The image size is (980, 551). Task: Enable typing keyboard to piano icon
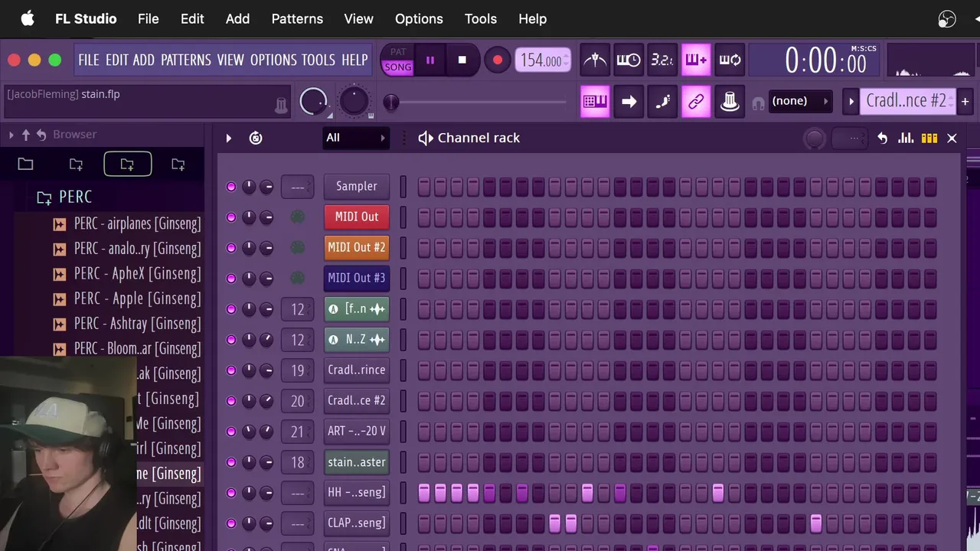[595, 101]
